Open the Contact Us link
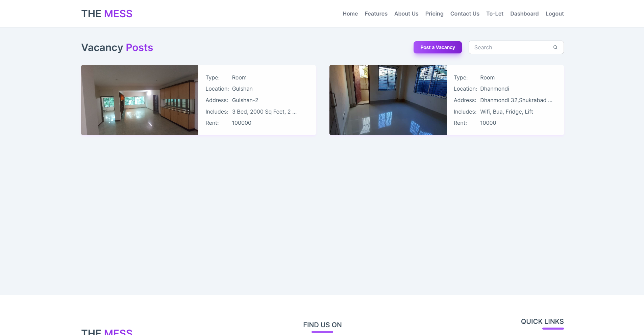The height and width of the screenshot is (335, 644). click(465, 14)
